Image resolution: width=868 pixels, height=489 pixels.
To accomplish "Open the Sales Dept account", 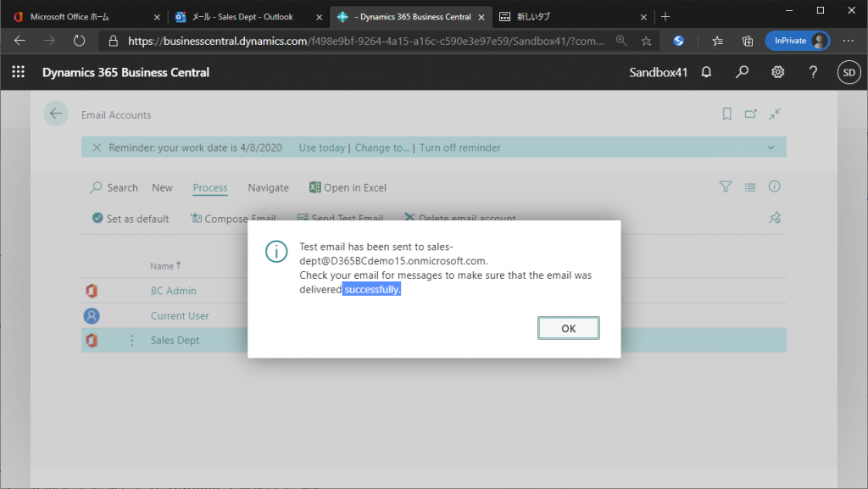I will (x=175, y=340).
